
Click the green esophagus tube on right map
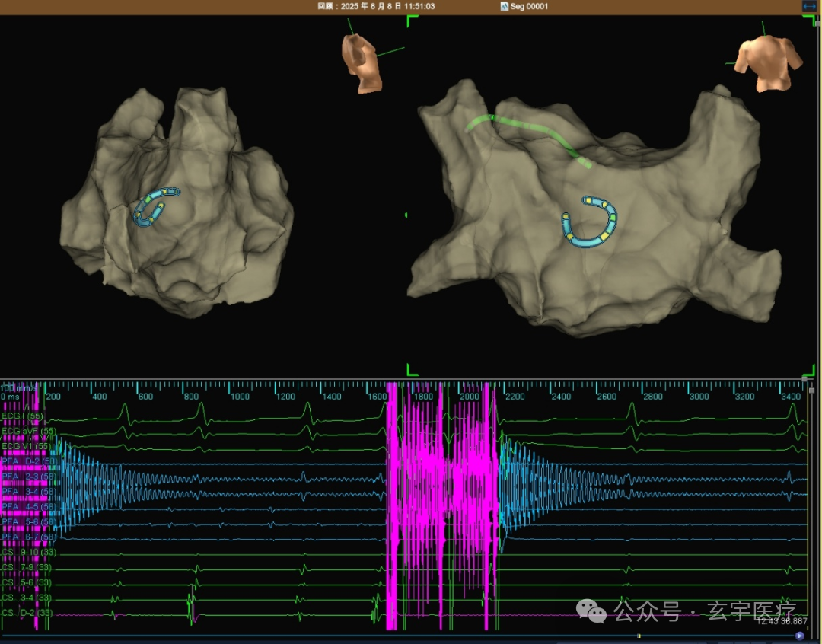528,139
